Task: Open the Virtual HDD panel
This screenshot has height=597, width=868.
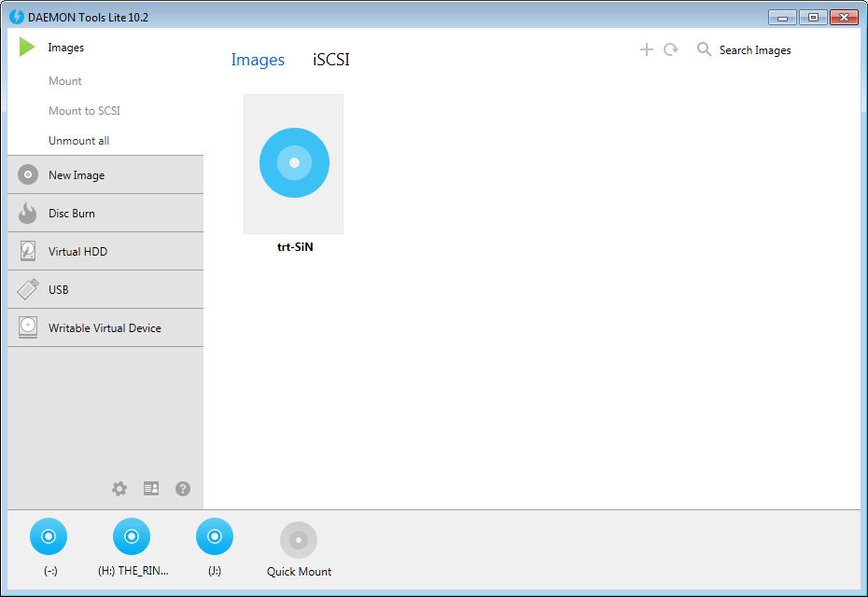Action: coord(77,251)
